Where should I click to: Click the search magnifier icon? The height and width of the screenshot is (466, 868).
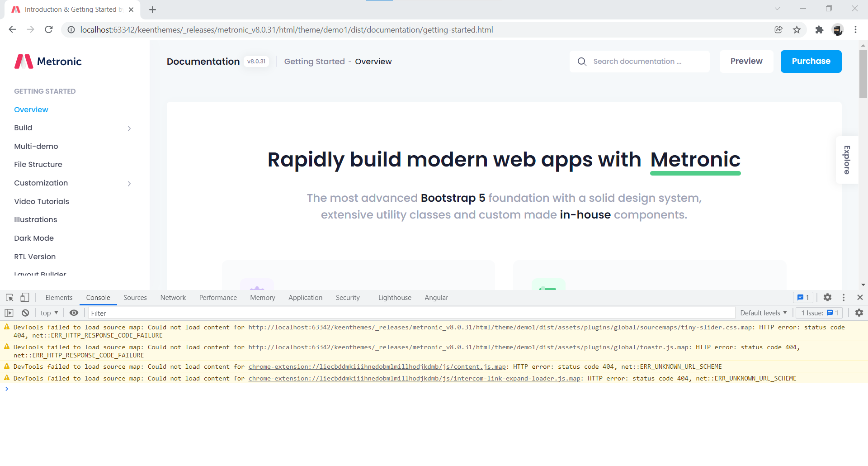582,62
